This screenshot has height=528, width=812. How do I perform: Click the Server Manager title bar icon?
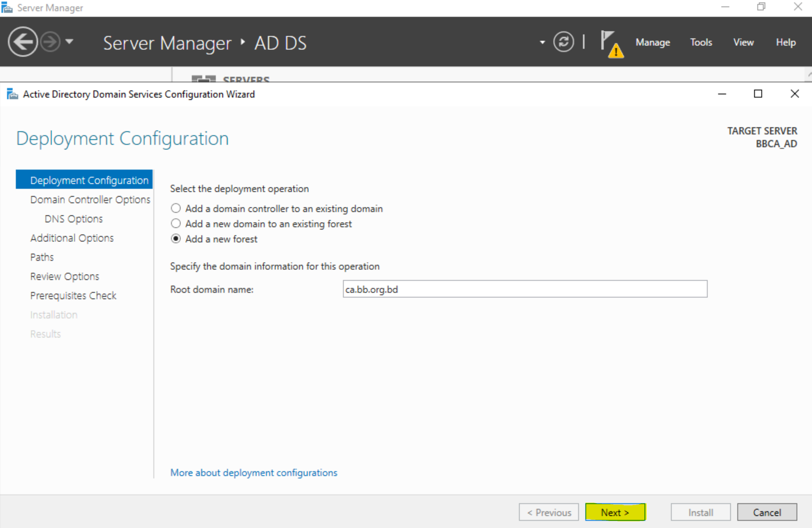pyautogui.click(x=7, y=7)
